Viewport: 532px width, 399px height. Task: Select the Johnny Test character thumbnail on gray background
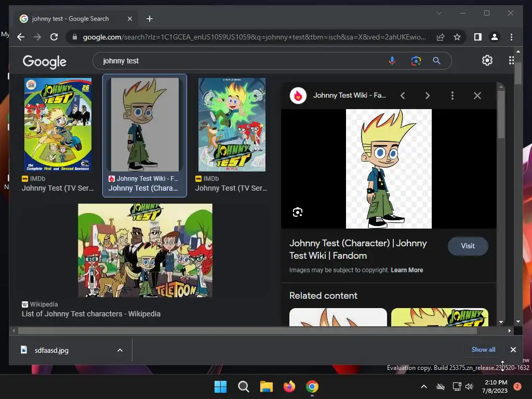[145, 125]
